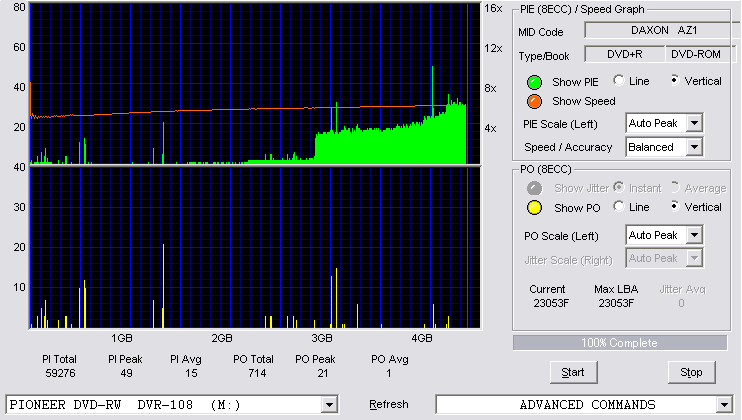
Task: Select Vertical radio for PIE graph
Action: coord(675,80)
